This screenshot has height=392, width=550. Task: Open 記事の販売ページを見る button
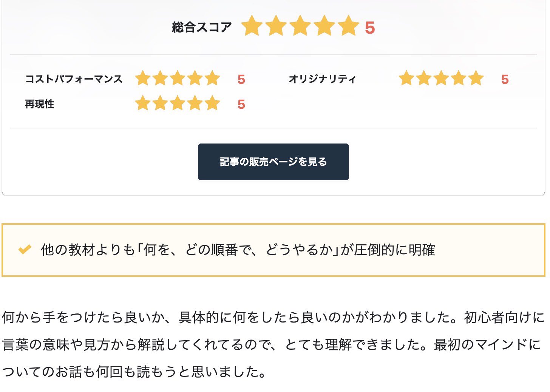coord(273,162)
